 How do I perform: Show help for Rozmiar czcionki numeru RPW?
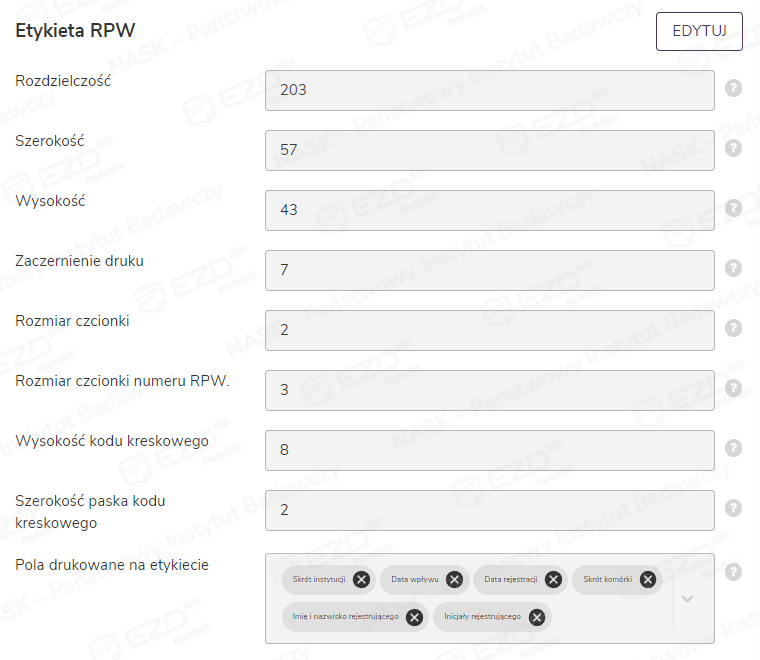[x=733, y=388]
